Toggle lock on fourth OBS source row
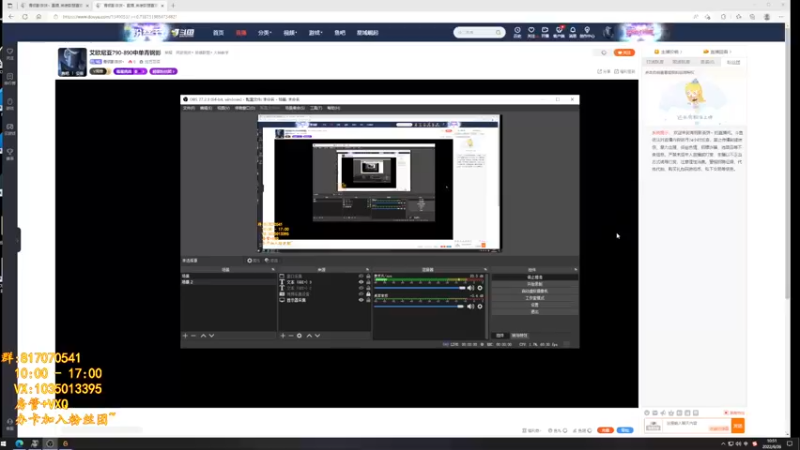 click(368, 294)
